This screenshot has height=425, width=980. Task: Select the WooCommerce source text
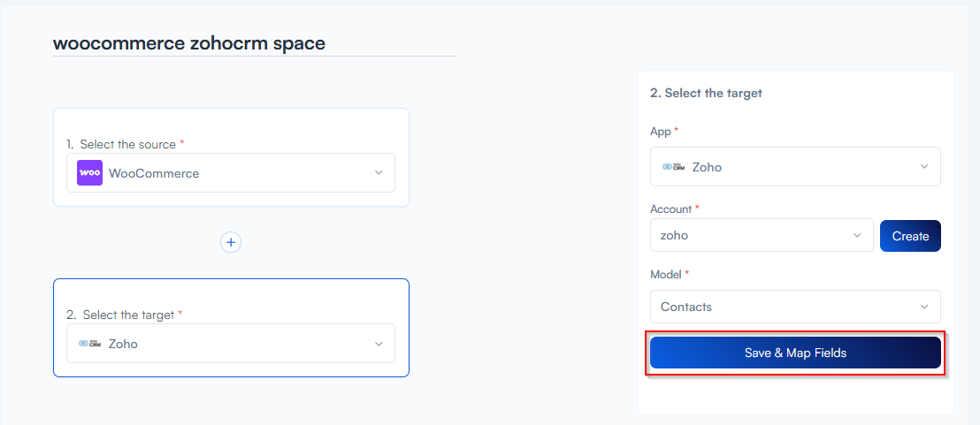pos(154,173)
